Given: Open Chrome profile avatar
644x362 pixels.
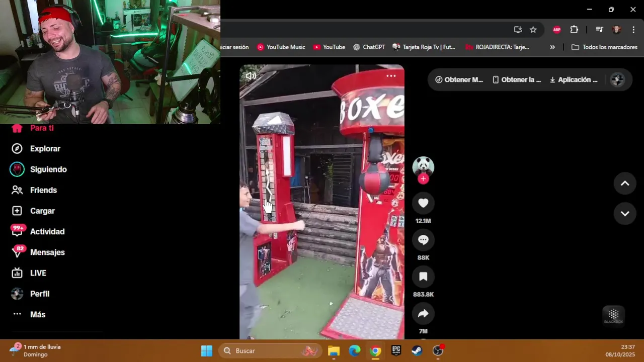Looking at the screenshot, I should [x=616, y=30].
